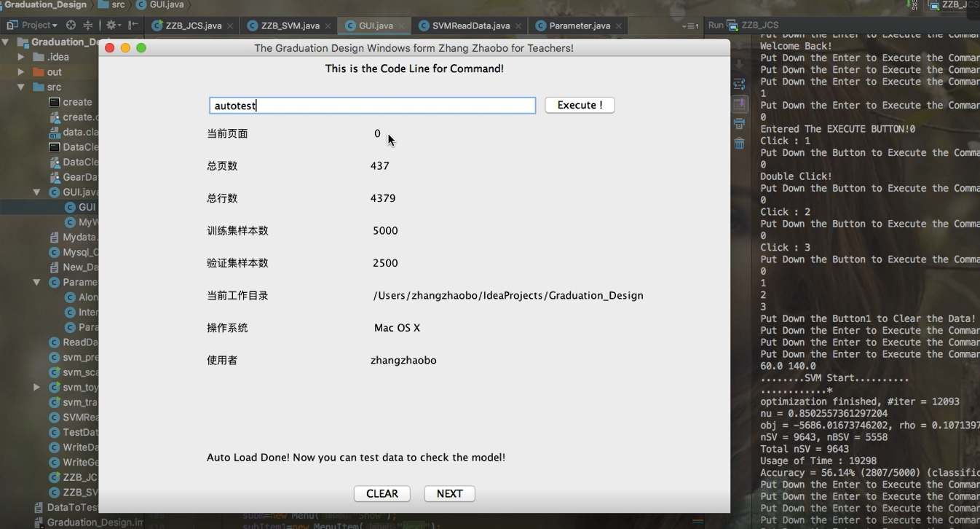Open the hidden editor tabs list icon
The height and width of the screenshot is (529, 980).
coord(690,26)
